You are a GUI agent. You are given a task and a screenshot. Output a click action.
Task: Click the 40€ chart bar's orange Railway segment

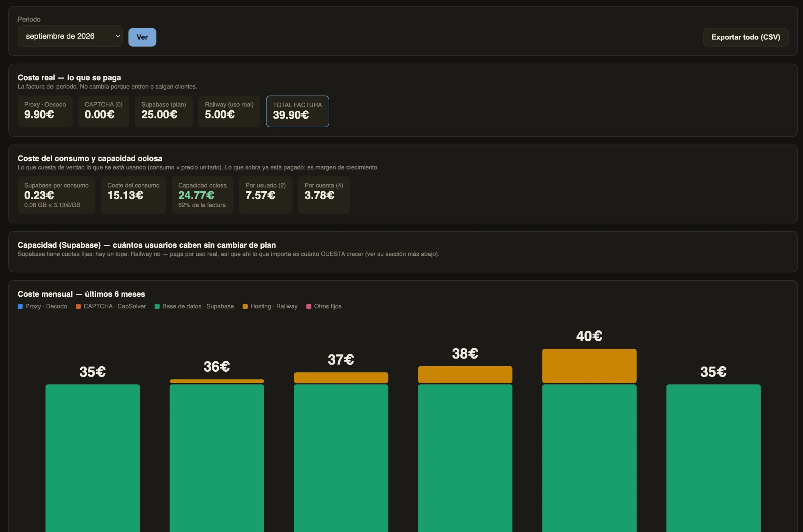[x=589, y=366]
